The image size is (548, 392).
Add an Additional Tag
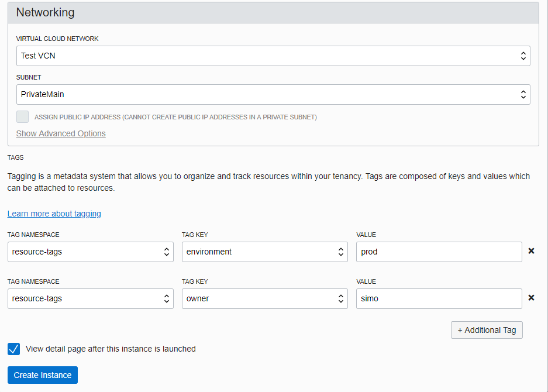click(487, 330)
